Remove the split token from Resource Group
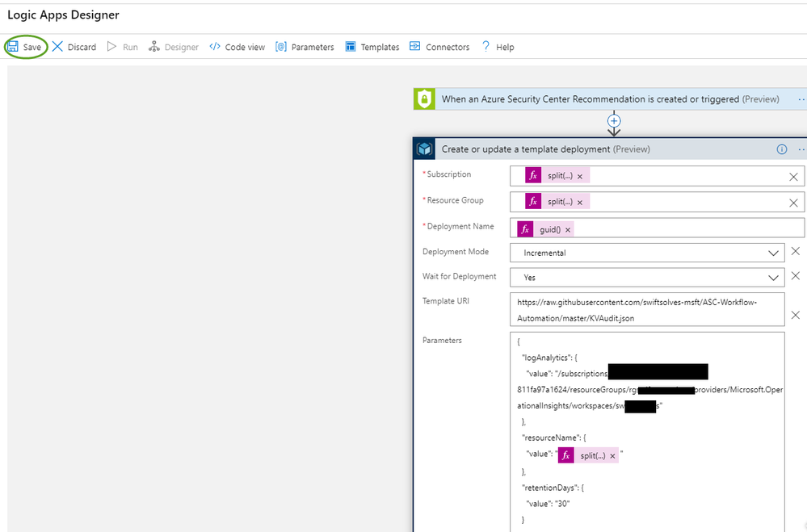This screenshot has height=532, width=807. (580, 203)
